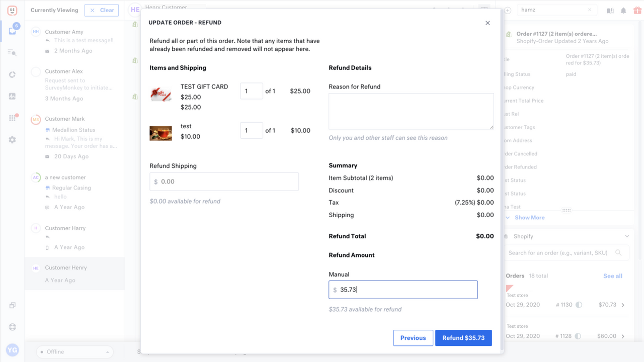This screenshot has width=644, height=362.
Task: Toggle the Offline status control
Action: point(74,351)
